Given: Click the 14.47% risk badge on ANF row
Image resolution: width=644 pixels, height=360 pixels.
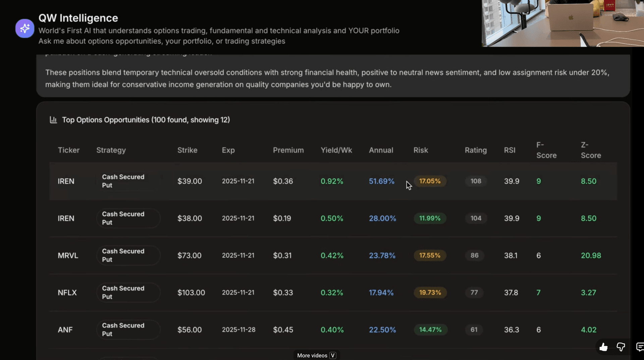Looking at the screenshot, I should 430,329.
